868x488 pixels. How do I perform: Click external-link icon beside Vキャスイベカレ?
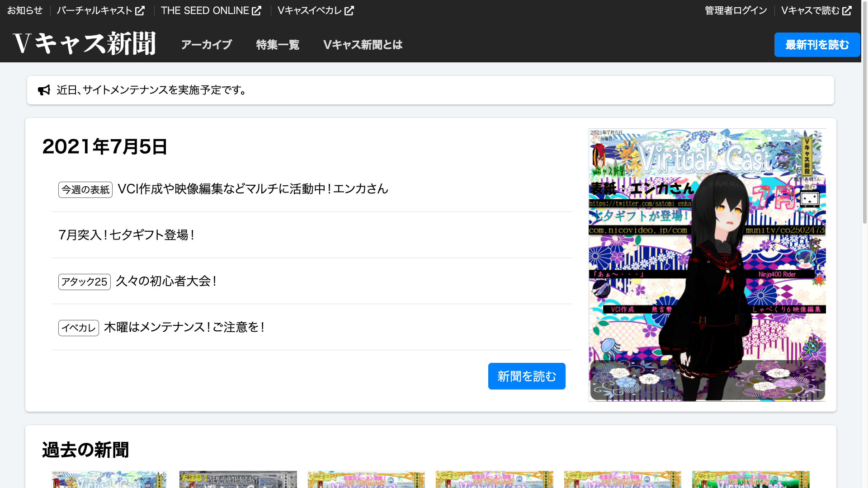click(x=349, y=11)
